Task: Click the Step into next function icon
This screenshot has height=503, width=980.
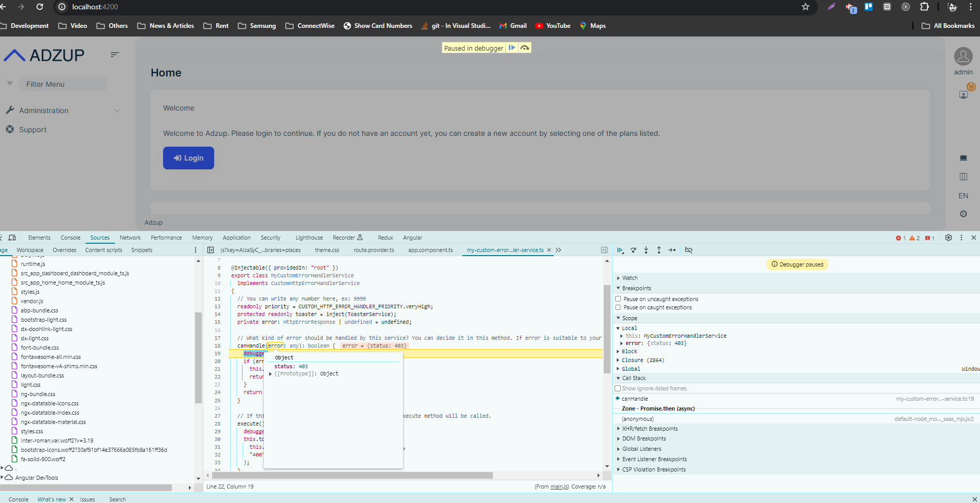Action: pyautogui.click(x=646, y=250)
